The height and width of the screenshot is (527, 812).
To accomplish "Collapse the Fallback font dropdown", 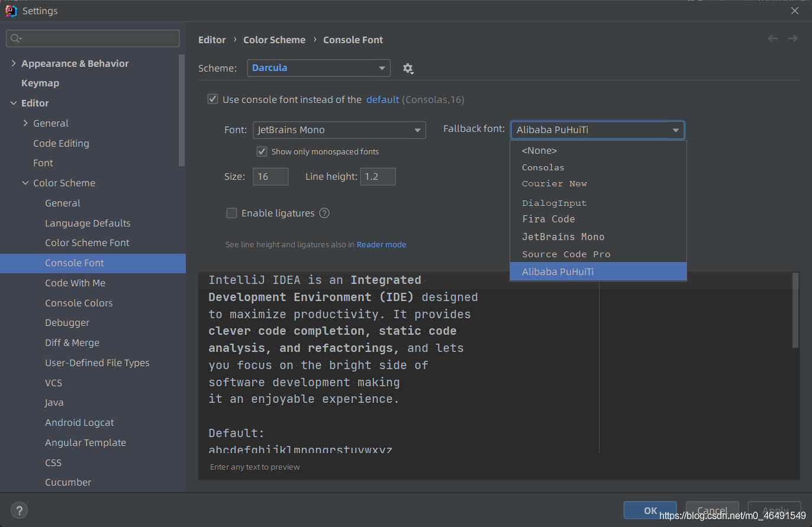I will (x=597, y=130).
